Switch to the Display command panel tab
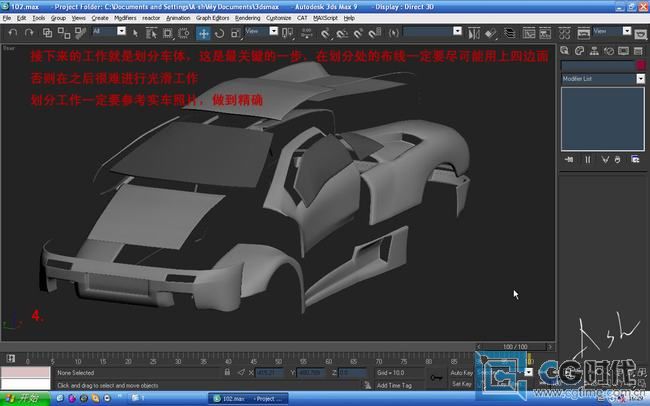 (x=623, y=51)
